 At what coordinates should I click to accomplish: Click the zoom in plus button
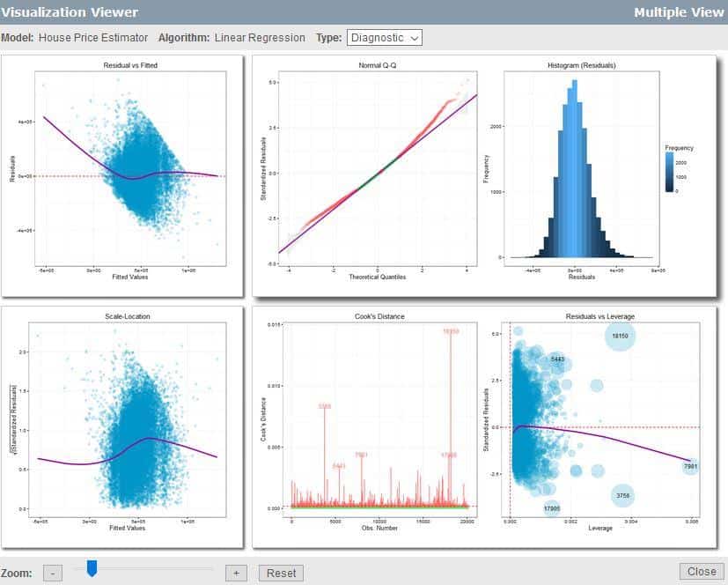235,573
